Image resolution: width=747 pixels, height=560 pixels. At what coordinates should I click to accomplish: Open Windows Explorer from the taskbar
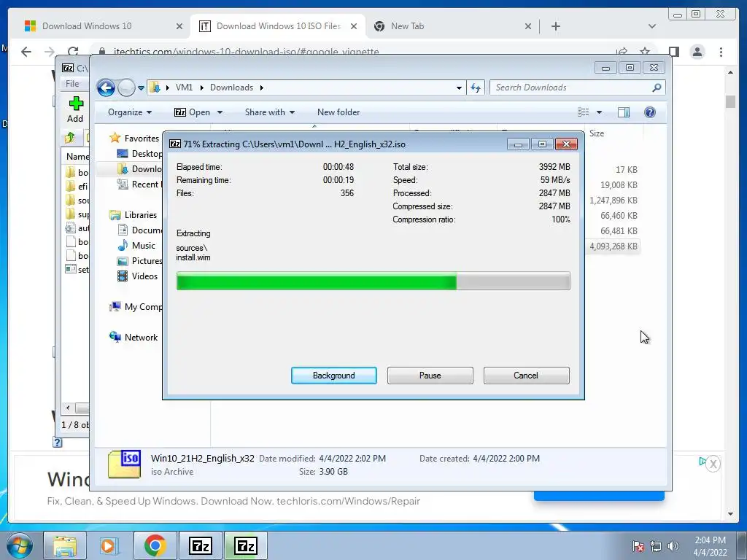click(65, 545)
